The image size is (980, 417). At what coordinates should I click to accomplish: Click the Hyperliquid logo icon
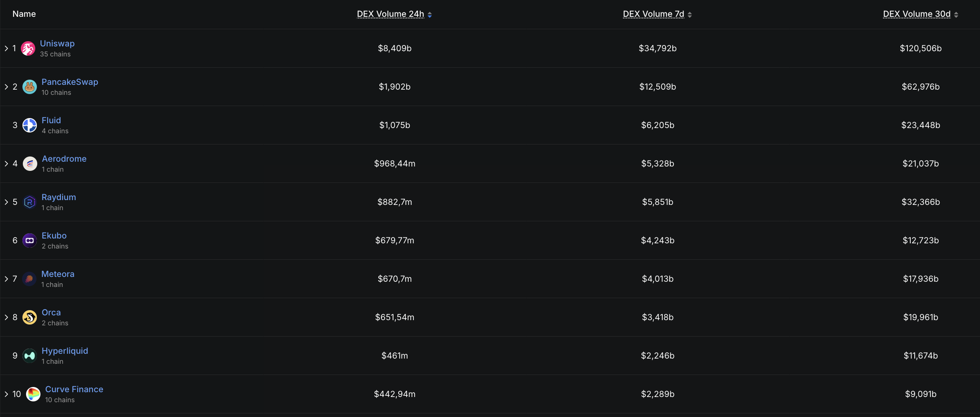tap(30, 356)
